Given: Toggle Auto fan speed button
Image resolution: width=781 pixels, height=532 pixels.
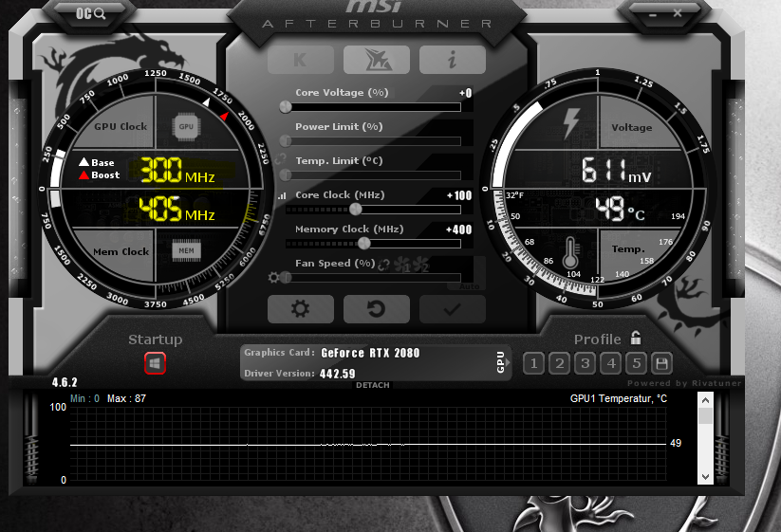Looking at the screenshot, I should (469, 286).
